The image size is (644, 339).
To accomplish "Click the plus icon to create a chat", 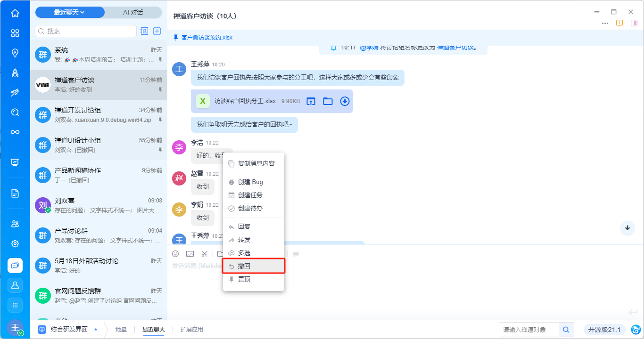I will point(157,31).
